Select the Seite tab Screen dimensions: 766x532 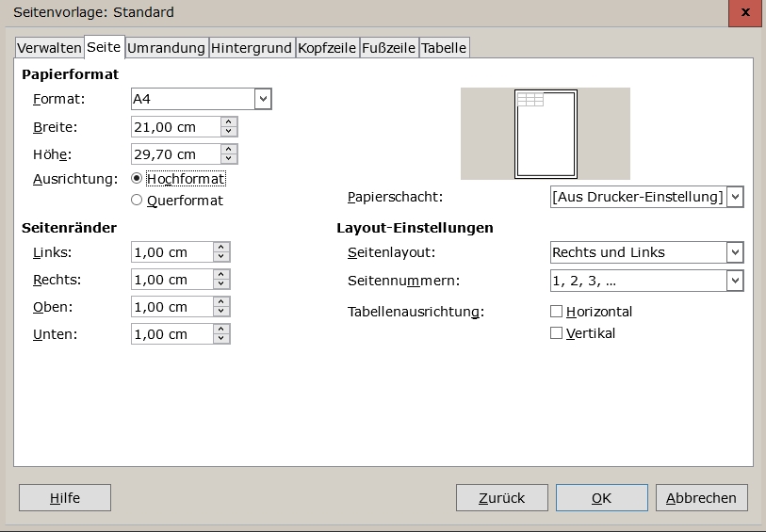pos(104,47)
